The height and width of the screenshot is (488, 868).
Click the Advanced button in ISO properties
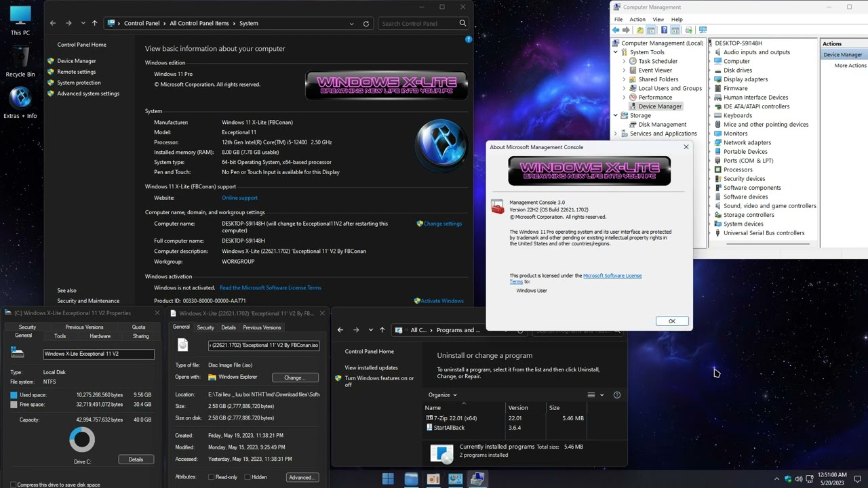(x=302, y=477)
